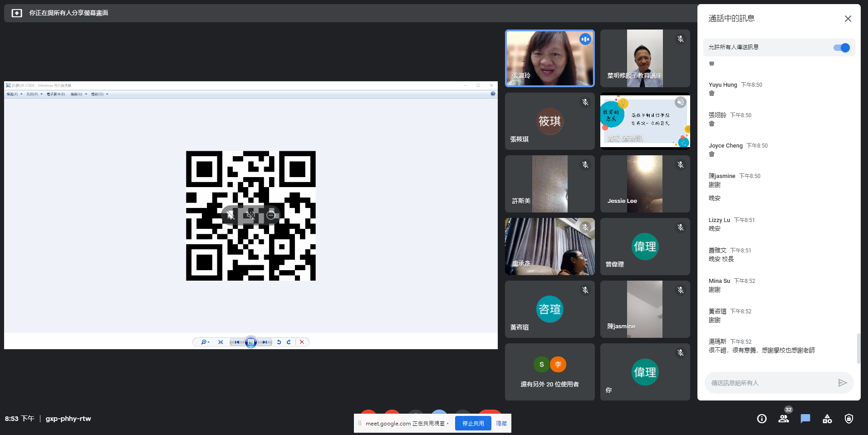Open the 檔案(F) menu in photo viewer
This screenshot has width=868, height=435.
(14, 94)
